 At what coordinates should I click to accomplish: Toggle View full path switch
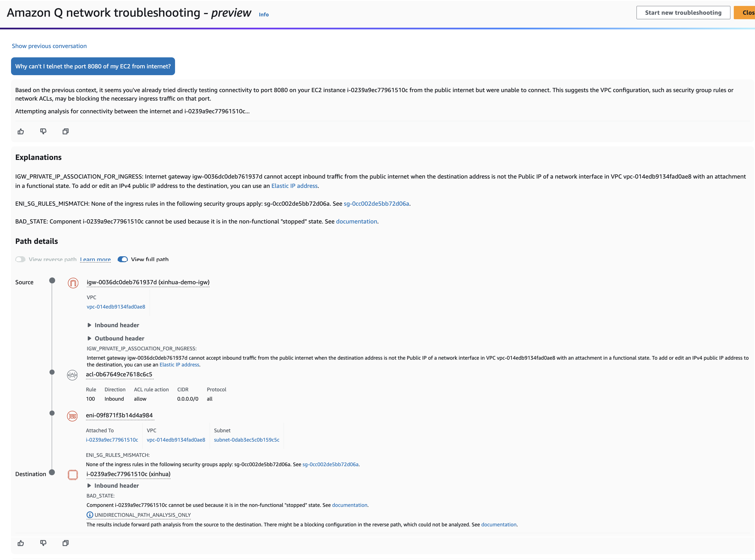122,259
